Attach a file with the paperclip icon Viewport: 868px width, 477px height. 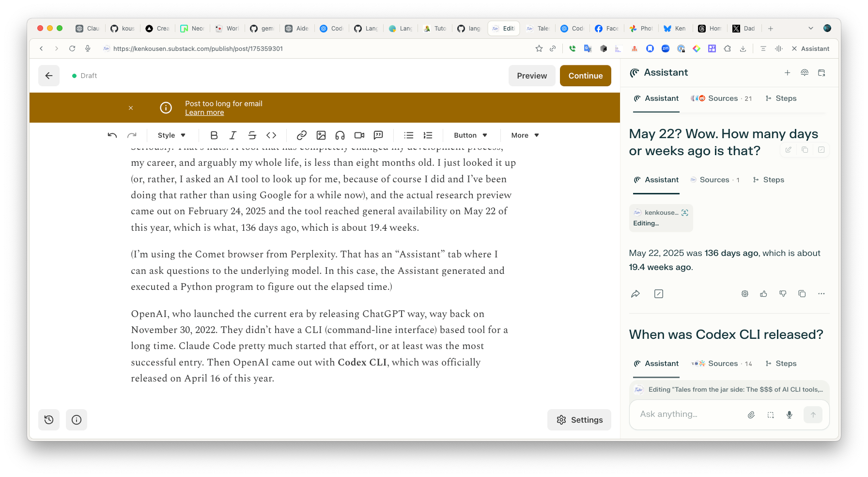[751, 415]
